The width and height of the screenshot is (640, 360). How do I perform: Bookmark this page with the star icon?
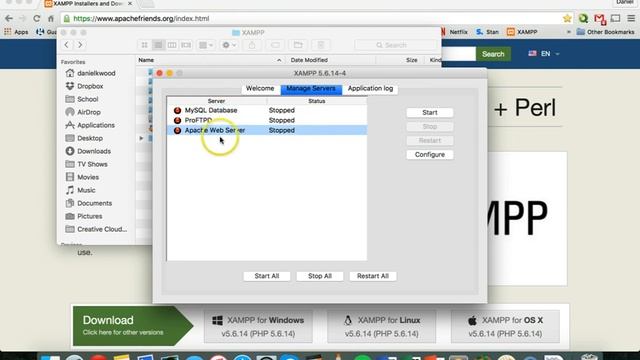tap(567, 18)
